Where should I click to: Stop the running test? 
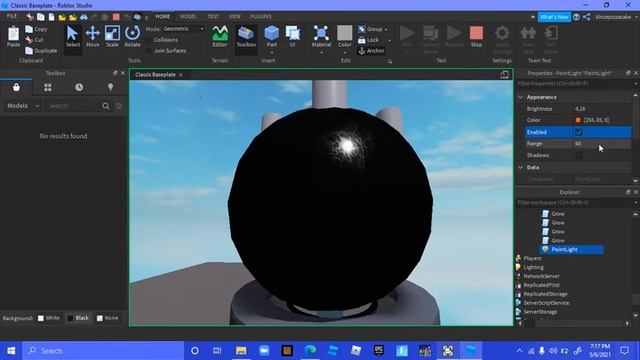click(x=476, y=37)
